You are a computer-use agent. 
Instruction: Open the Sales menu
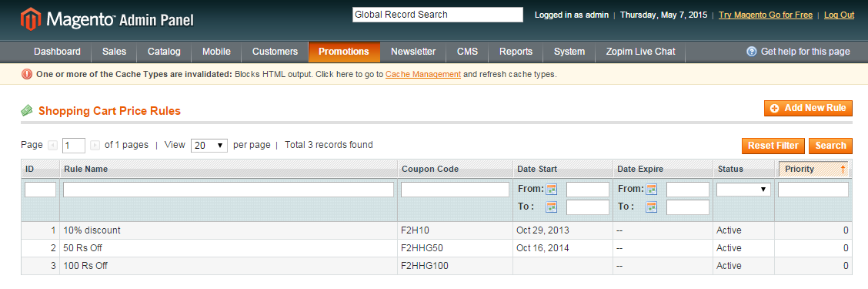[114, 52]
